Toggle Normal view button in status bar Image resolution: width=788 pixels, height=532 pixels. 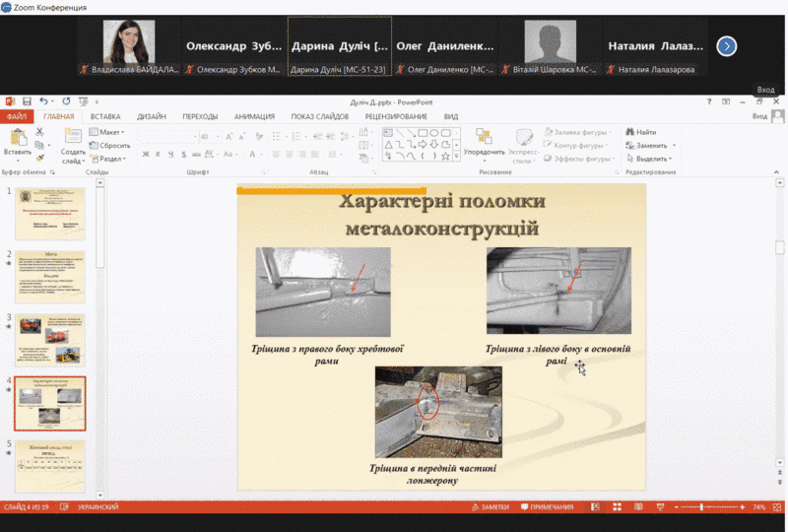tap(594, 507)
